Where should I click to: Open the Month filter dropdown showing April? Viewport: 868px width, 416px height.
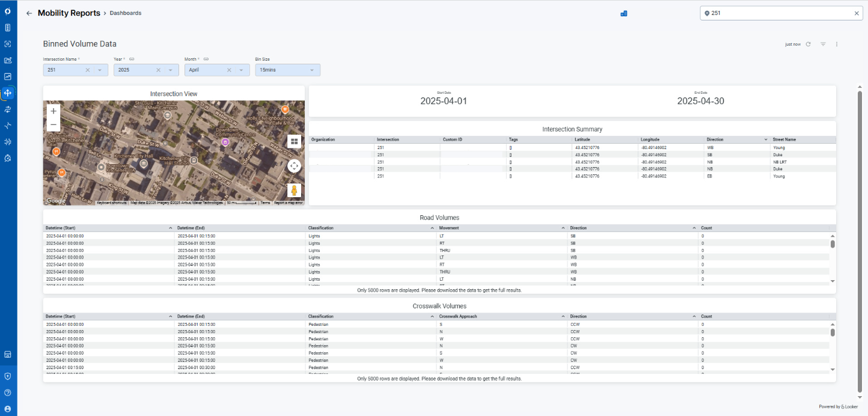coord(242,70)
